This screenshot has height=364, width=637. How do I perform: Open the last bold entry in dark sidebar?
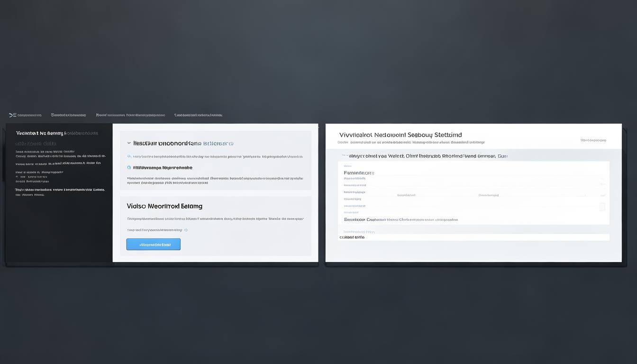tap(60, 190)
